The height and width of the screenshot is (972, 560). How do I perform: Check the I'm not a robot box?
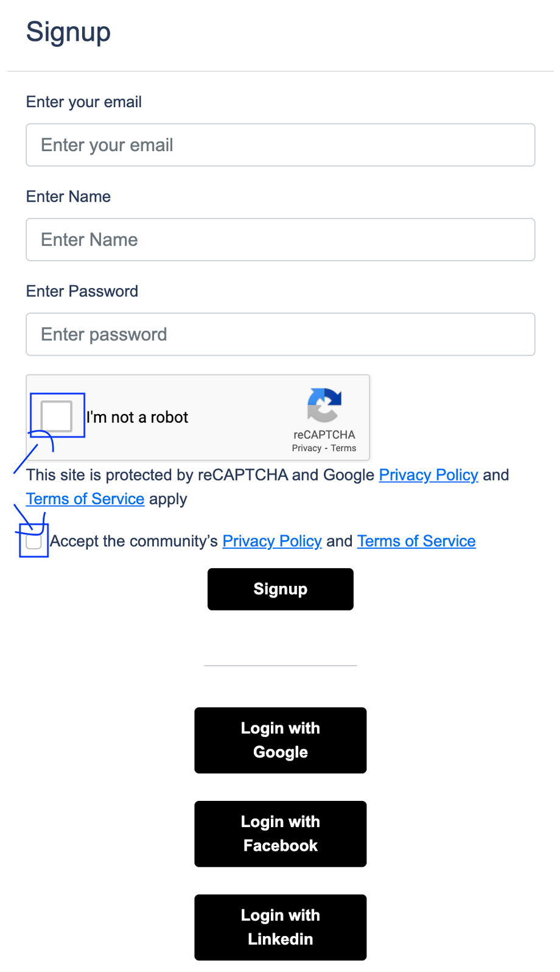[x=57, y=416]
